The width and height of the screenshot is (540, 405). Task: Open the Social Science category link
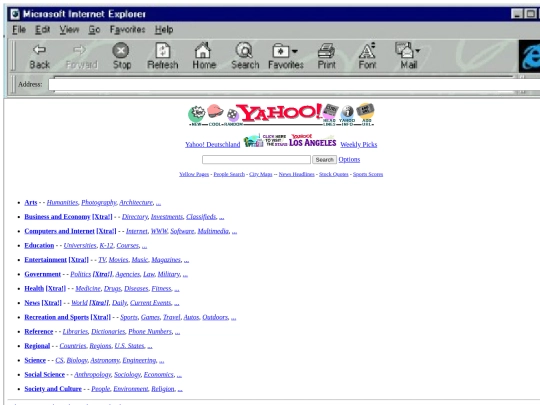click(44, 375)
